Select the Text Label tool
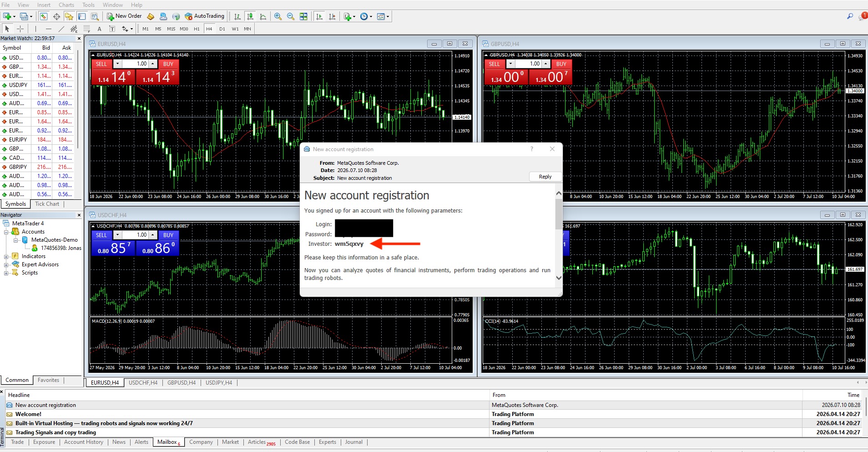 [x=112, y=29]
